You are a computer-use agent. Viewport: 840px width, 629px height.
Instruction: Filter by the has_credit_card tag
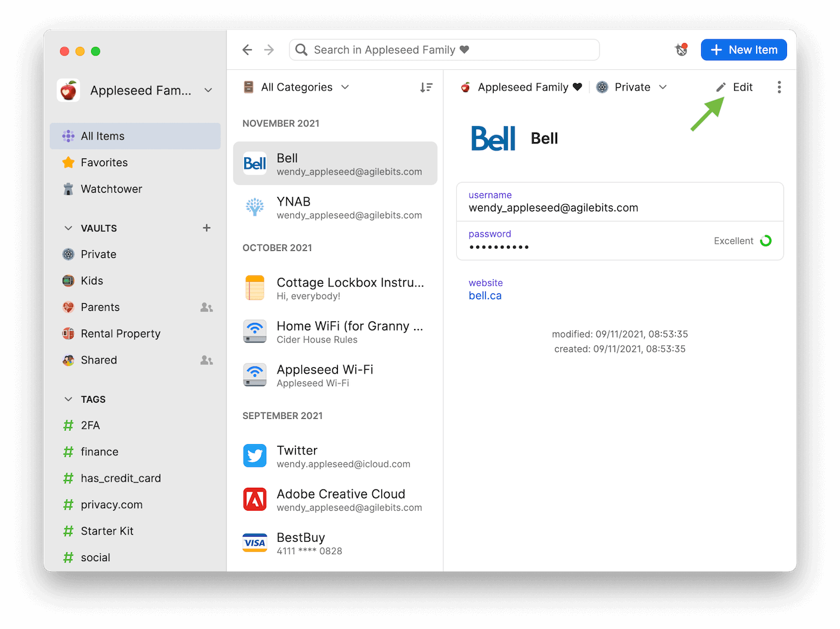135,479
